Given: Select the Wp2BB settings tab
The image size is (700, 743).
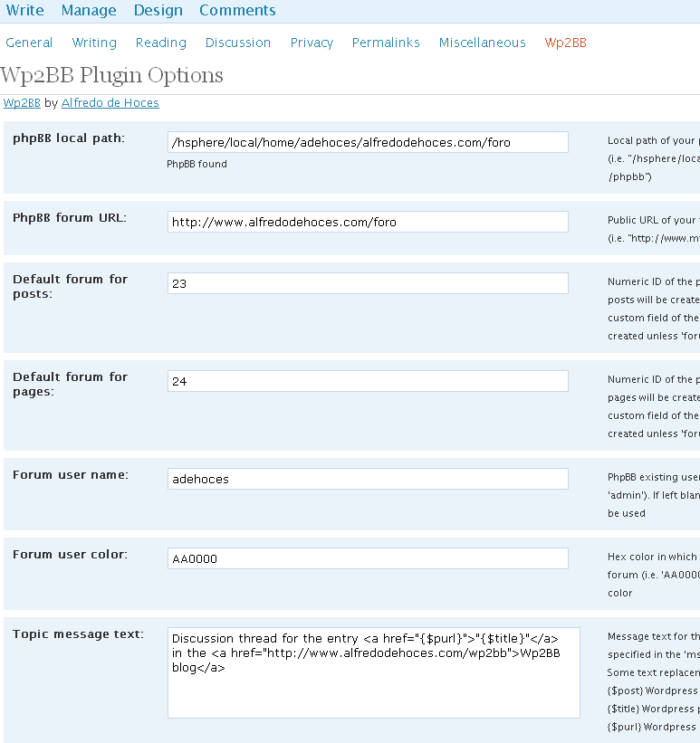Looking at the screenshot, I should click(x=565, y=43).
